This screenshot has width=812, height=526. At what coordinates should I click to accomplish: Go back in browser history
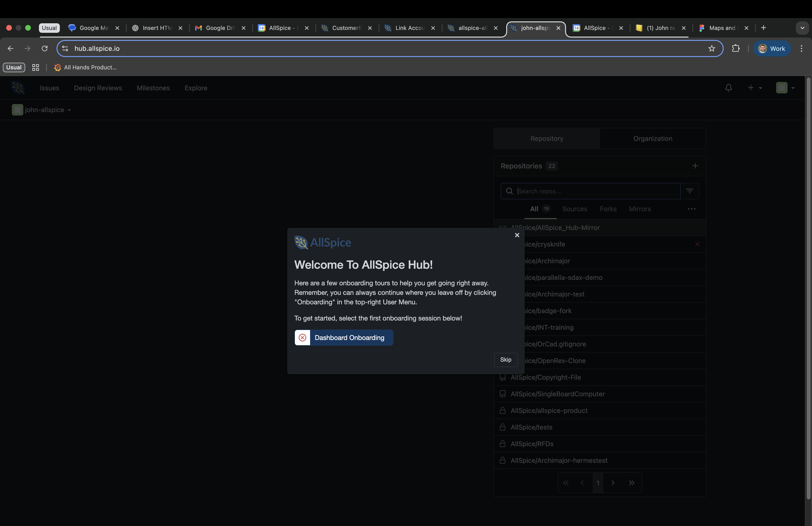(x=11, y=48)
